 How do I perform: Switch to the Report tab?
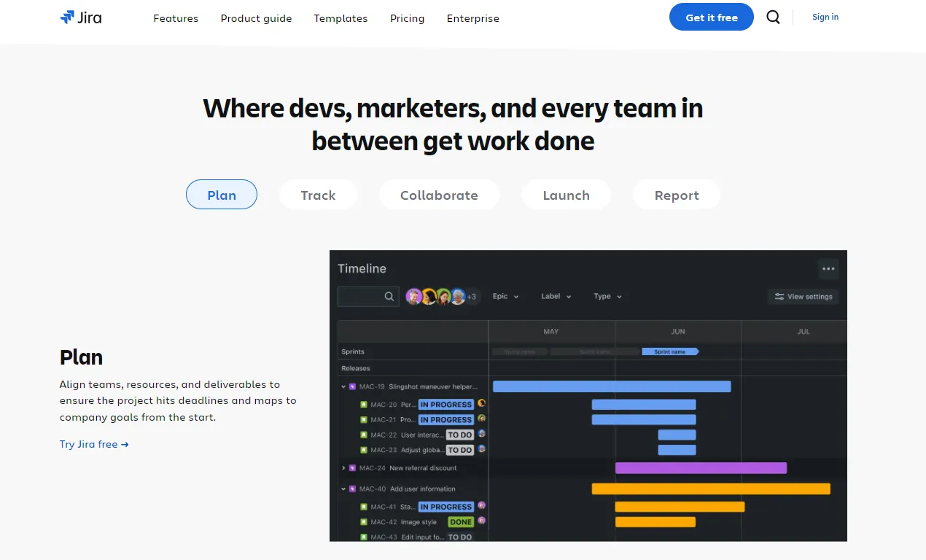point(677,195)
